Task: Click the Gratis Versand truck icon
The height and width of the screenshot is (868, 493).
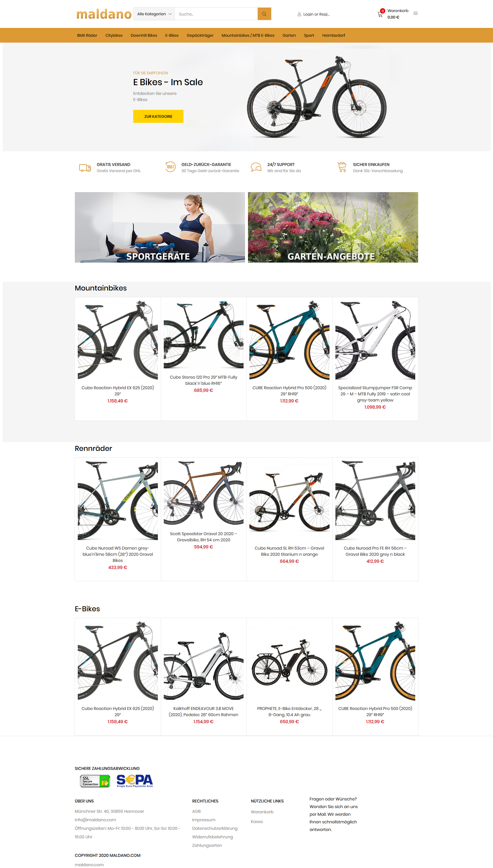Action: [85, 167]
